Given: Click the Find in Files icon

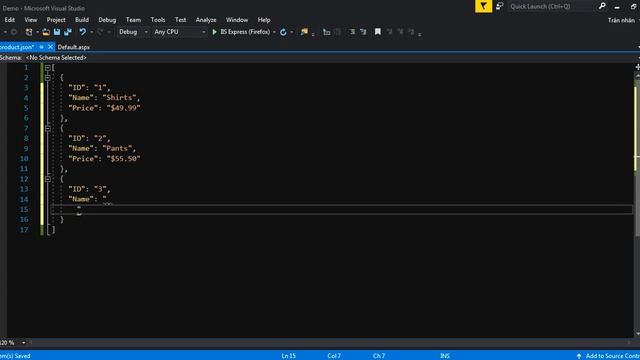Looking at the screenshot, I should (304, 32).
